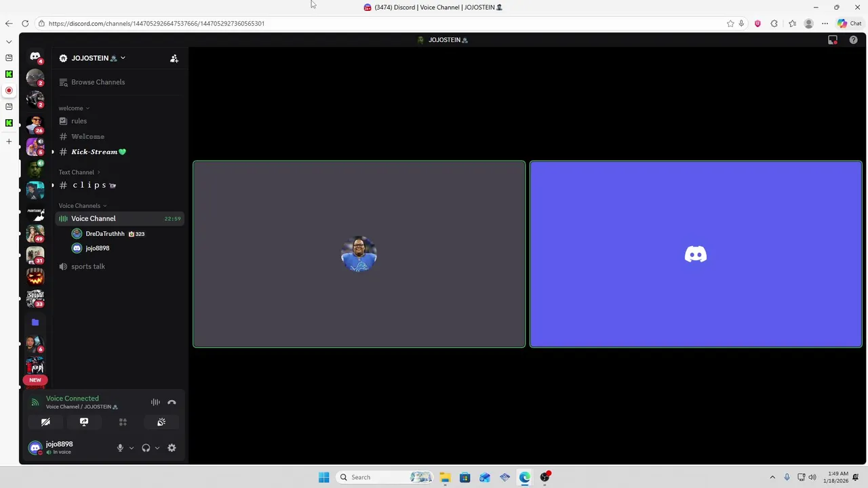Open the server with 49 notifications
This screenshot has width=868, height=488.
point(35,233)
